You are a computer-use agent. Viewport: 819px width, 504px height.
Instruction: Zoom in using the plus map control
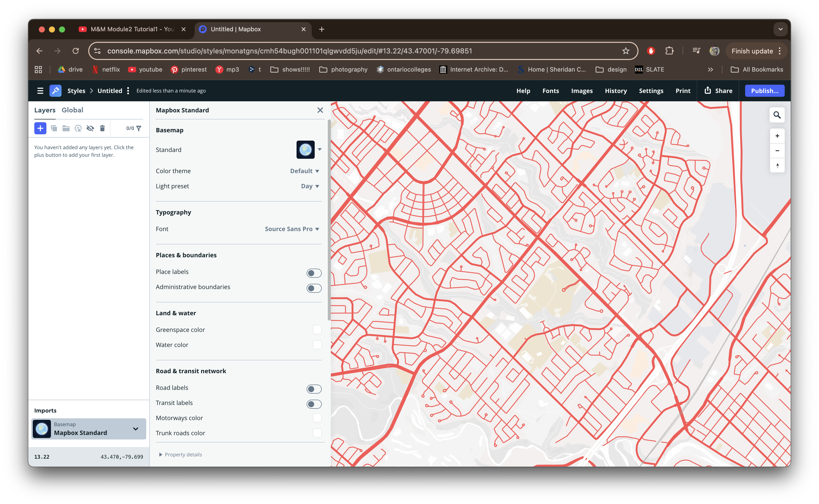[x=777, y=135]
